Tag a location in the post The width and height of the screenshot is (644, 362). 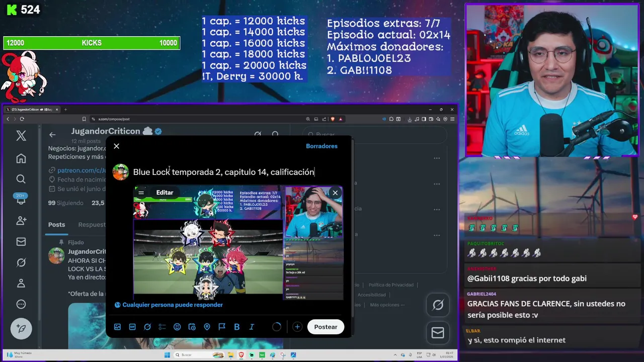coord(207,327)
